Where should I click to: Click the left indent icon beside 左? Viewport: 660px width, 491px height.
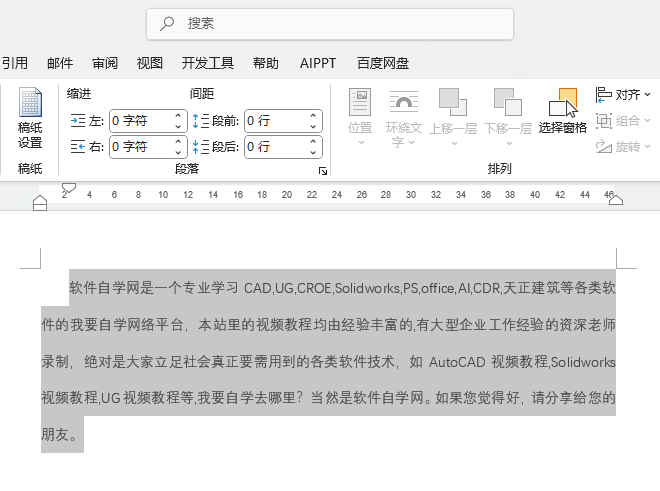[78, 121]
